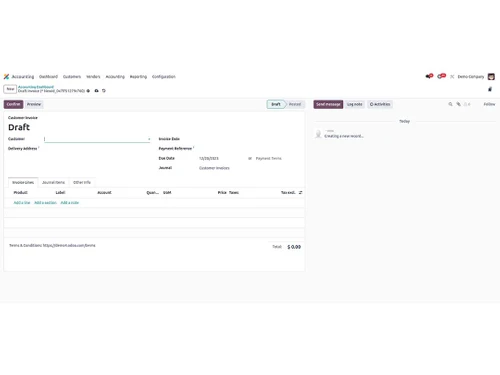Image resolution: width=500 pixels, height=375 pixels.
Task: Click the debug tools icon beside Demo Company
Action: (x=452, y=77)
